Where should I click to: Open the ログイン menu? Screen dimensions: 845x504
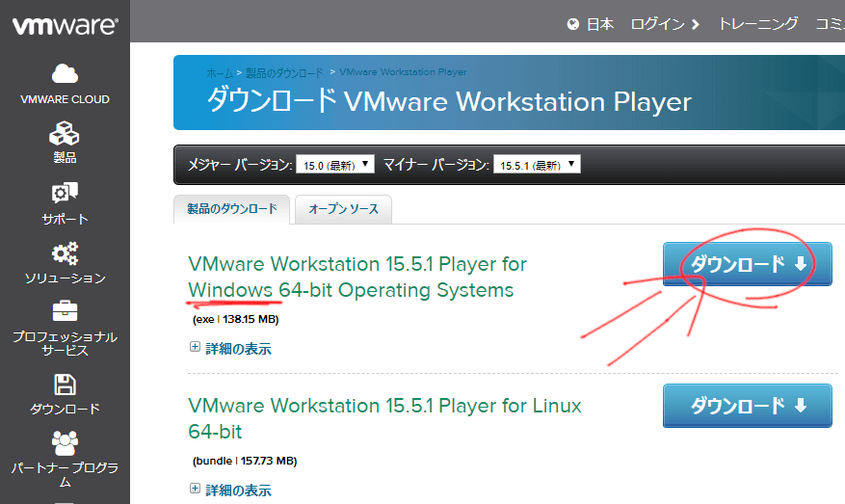(x=658, y=24)
